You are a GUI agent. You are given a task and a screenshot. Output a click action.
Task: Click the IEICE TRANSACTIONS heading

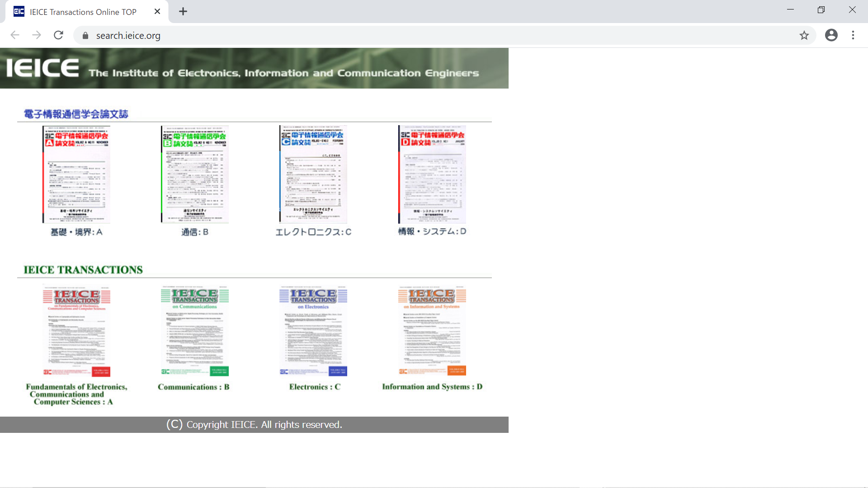coord(83,270)
